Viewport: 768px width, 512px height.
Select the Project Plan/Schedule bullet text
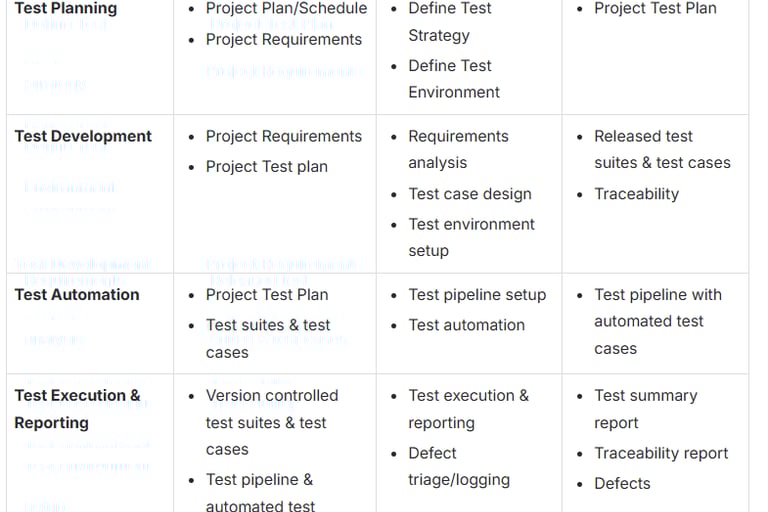(286, 9)
